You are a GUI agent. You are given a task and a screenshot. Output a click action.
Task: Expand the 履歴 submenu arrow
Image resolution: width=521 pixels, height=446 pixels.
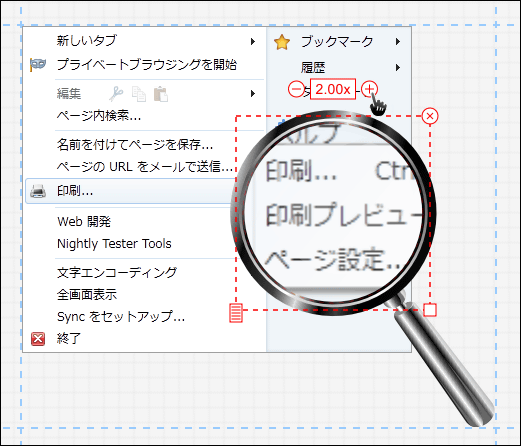[x=398, y=68]
